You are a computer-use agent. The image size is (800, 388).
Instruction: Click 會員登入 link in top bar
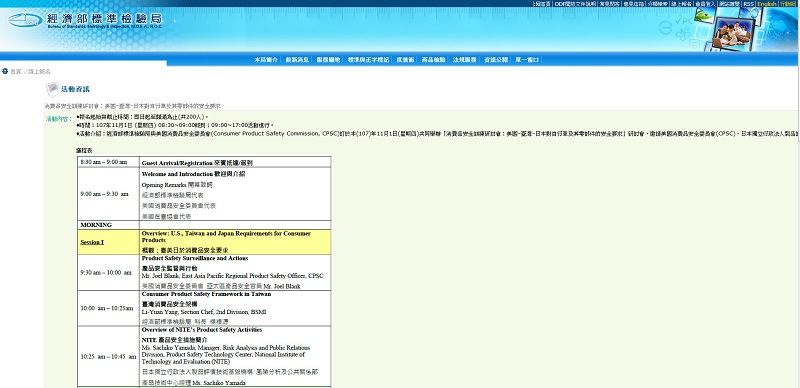pyautogui.click(x=705, y=4)
